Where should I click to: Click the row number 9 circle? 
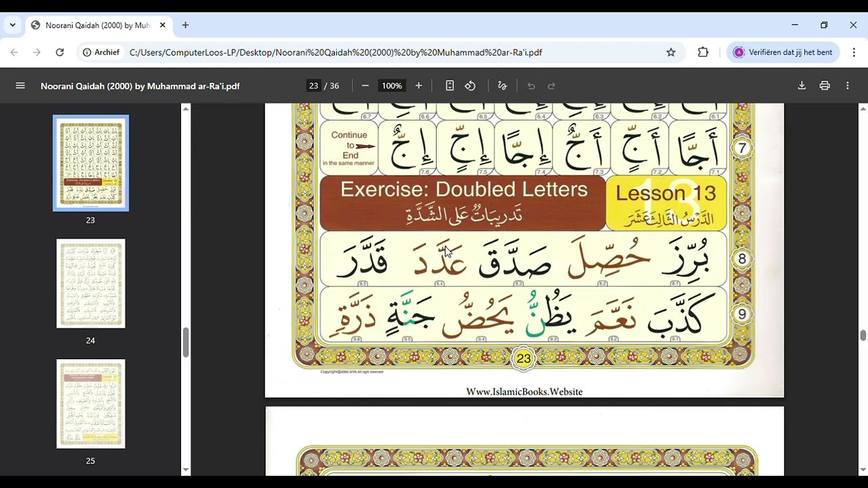click(x=742, y=314)
